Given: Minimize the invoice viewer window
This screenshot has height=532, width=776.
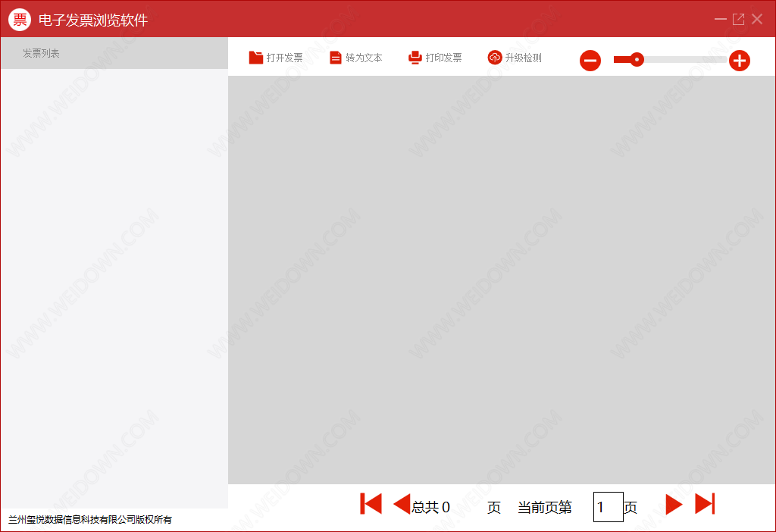Looking at the screenshot, I should point(721,19).
